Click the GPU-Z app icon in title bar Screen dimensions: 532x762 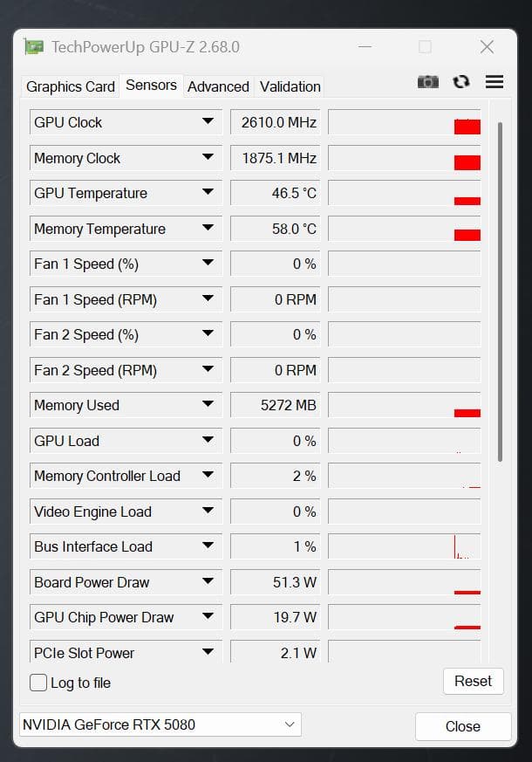pyautogui.click(x=34, y=46)
